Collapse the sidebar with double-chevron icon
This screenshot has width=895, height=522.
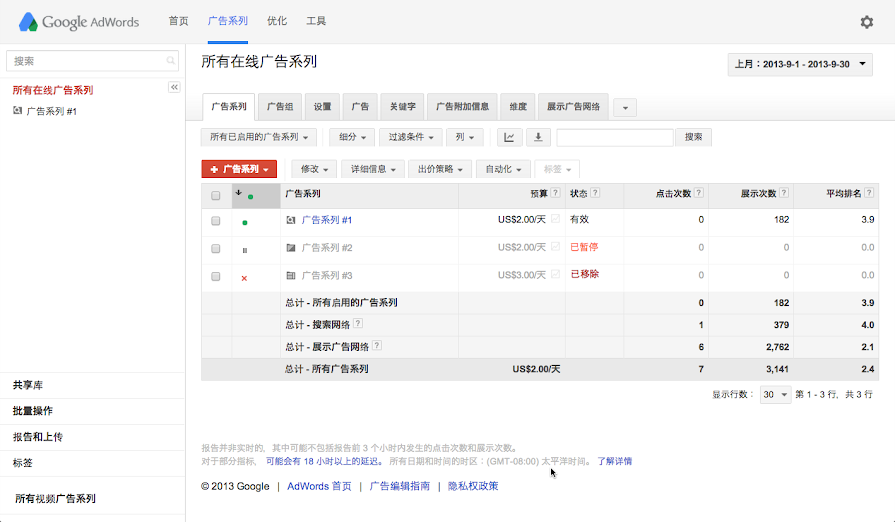tap(174, 87)
